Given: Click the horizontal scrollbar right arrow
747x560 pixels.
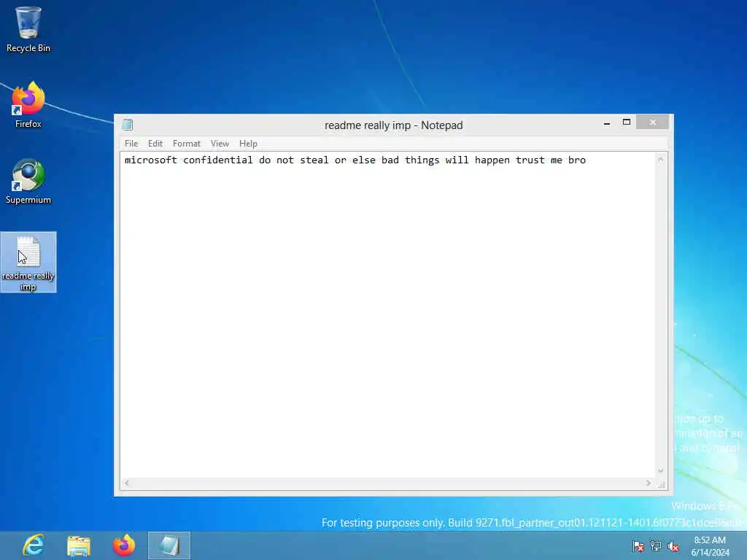Looking at the screenshot, I should pos(649,483).
